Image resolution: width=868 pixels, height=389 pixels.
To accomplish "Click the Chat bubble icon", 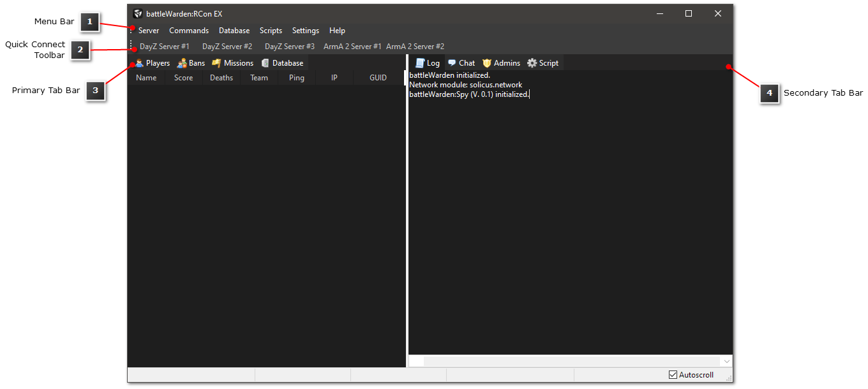I will click(x=452, y=63).
